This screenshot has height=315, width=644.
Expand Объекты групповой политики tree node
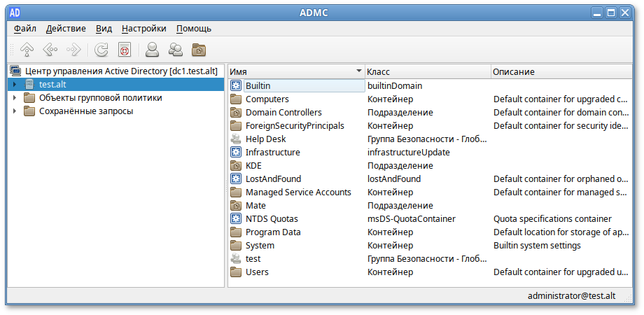click(x=15, y=98)
